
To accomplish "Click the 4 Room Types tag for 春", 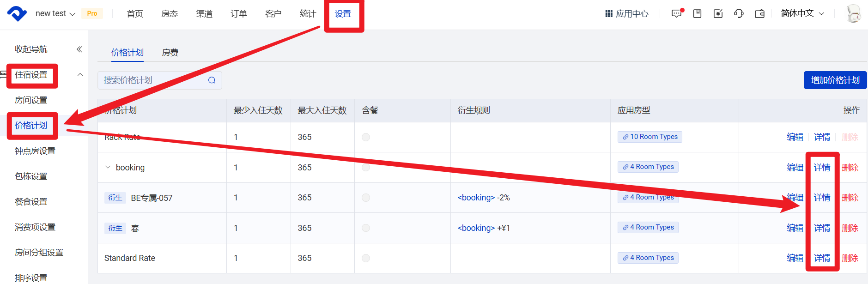I will [x=648, y=228].
